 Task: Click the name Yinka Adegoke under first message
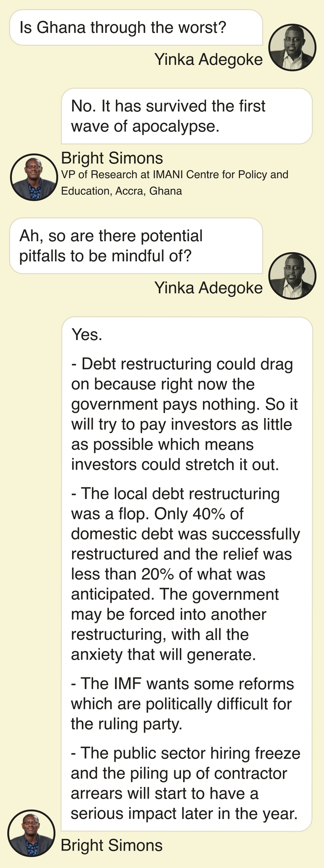click(x=209, y=60)
